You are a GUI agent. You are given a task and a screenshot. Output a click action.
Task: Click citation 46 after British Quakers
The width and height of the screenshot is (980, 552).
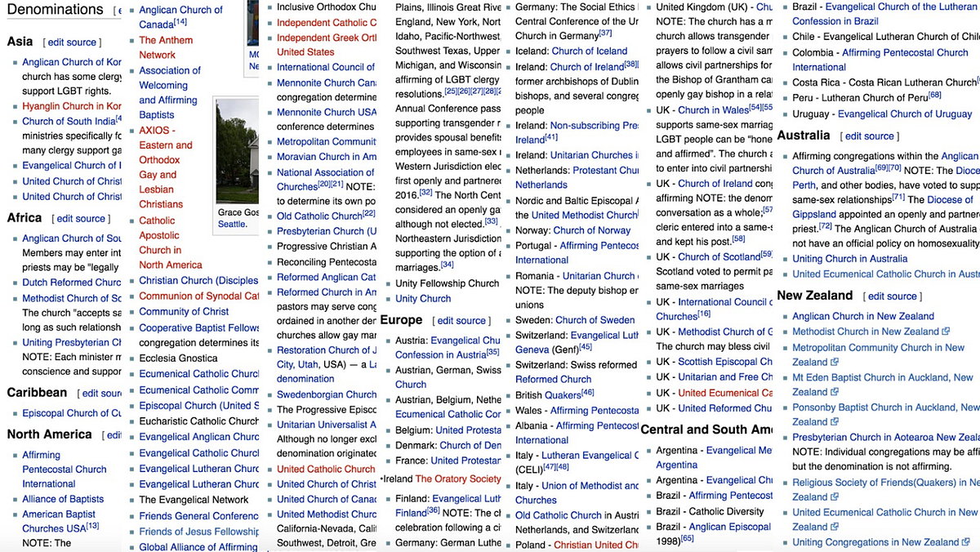pos(587,393)
